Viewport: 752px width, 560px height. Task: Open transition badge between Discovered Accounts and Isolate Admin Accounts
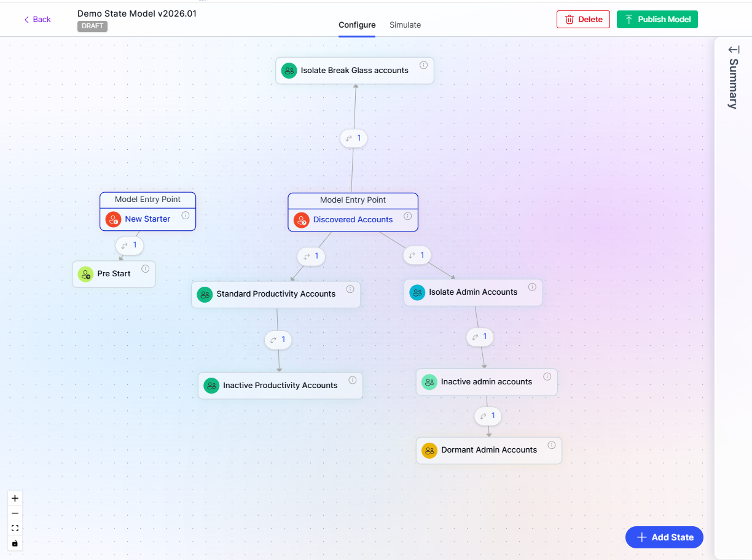(417, 255)
